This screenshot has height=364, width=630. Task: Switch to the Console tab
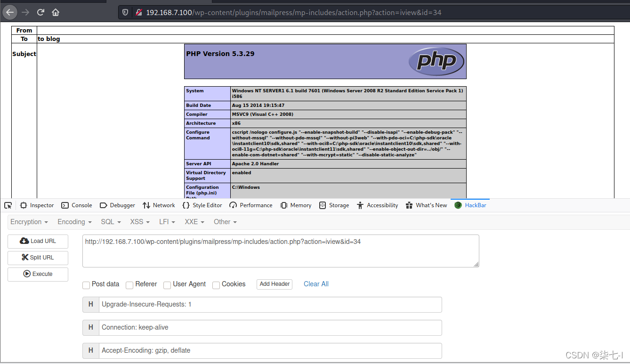(x=77, y=205)
